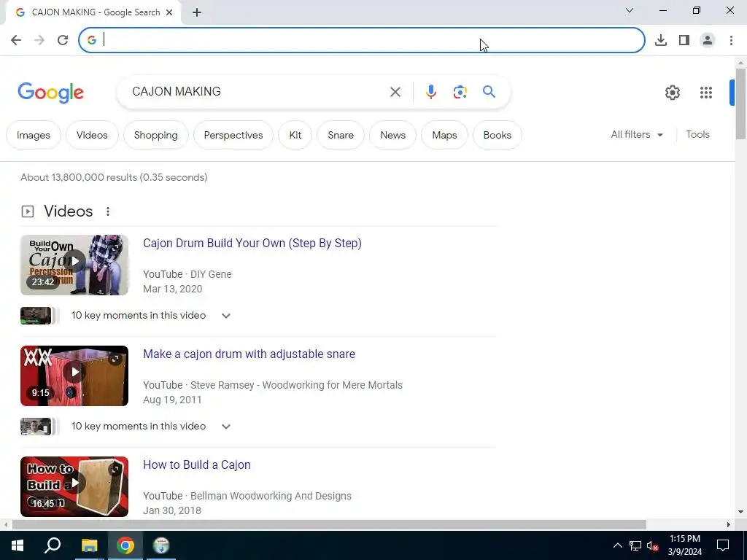Switch to News results
The image size is (747, 560).
[x=393, y=135]
